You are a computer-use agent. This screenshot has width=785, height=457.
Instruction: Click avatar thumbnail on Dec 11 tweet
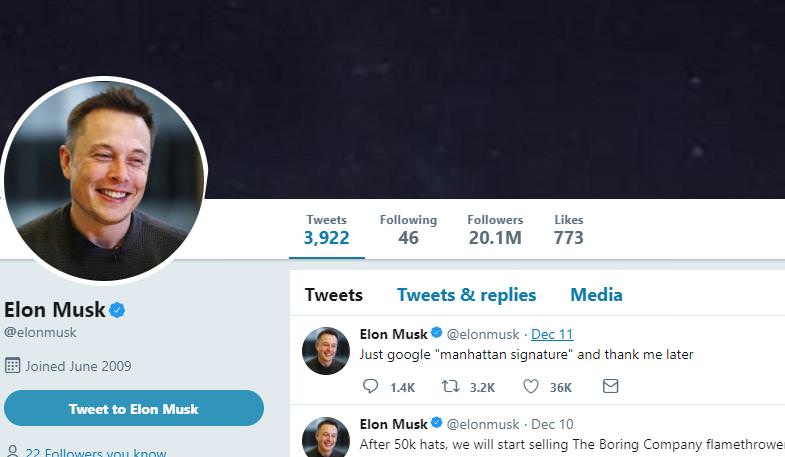326,351
